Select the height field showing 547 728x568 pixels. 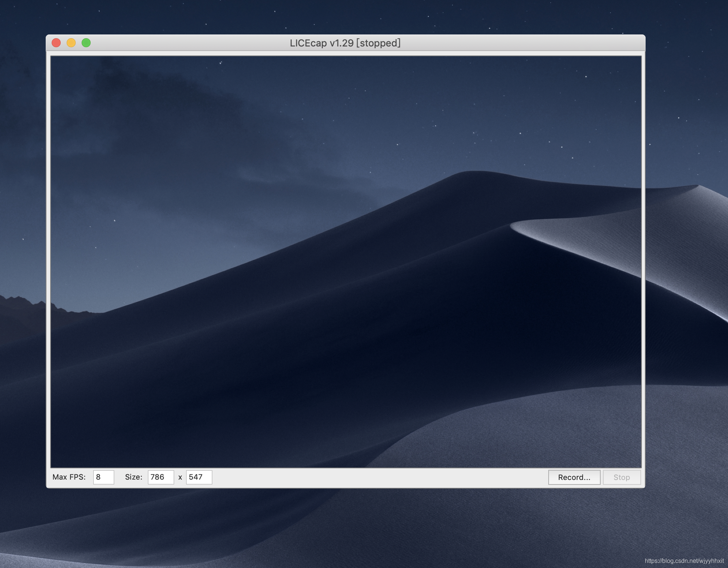[x=199, y=477]
